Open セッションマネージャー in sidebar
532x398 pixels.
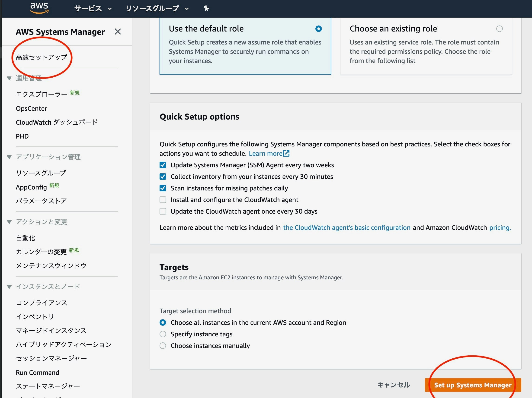click(51, 358)
